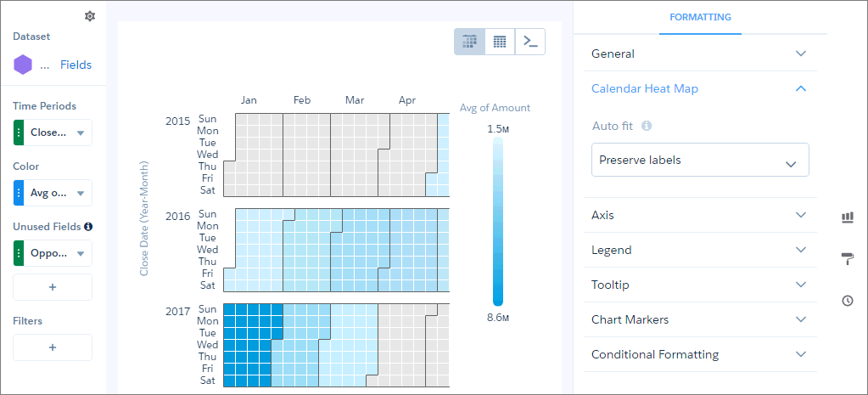Click a dark blue January 2017 heat cell
Viewport: 868px width, 395px height.
[253, 345]
